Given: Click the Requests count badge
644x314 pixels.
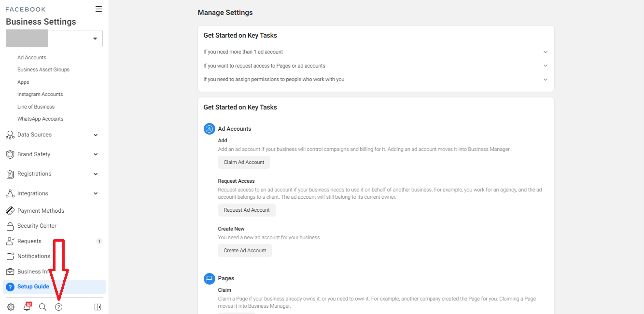Looking at the screenshot, I should pyautogui.click(x=99, y=241).
